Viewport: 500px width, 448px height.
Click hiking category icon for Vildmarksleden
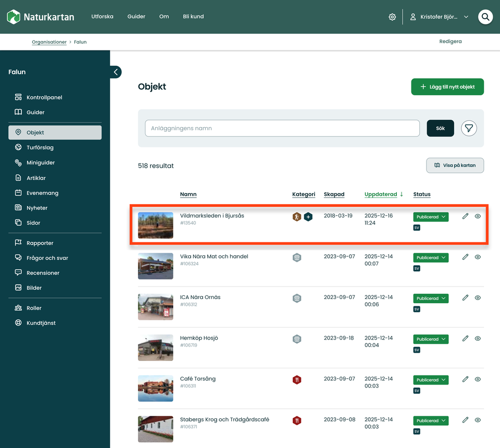tap(296, 217)
